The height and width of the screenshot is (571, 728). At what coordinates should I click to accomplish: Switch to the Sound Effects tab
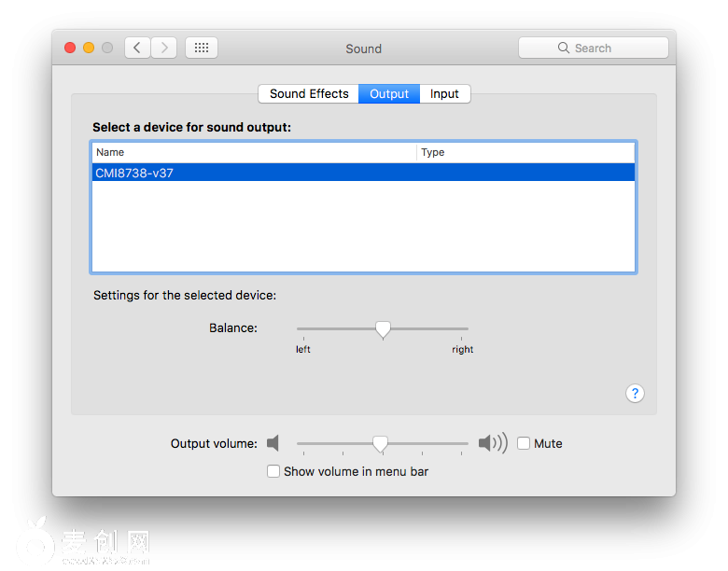[x=309, y=93]
